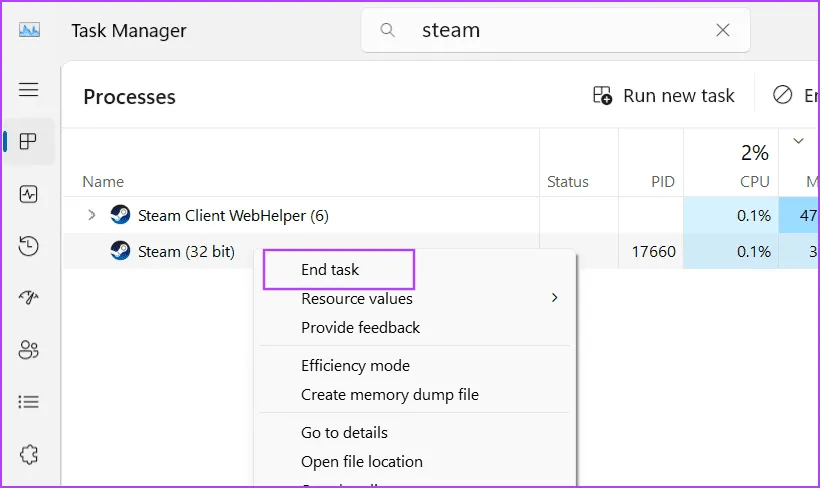Image resolution: width=820 pixels, height=488 pixels.
Task: Click Run new task button
Action: click(664, 96)
